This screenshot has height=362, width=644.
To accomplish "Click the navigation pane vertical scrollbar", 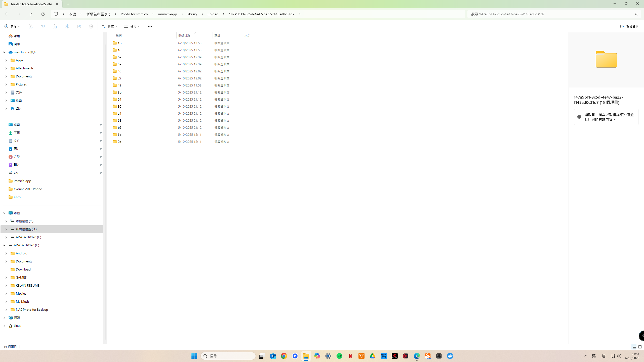I will pos(105,191).
